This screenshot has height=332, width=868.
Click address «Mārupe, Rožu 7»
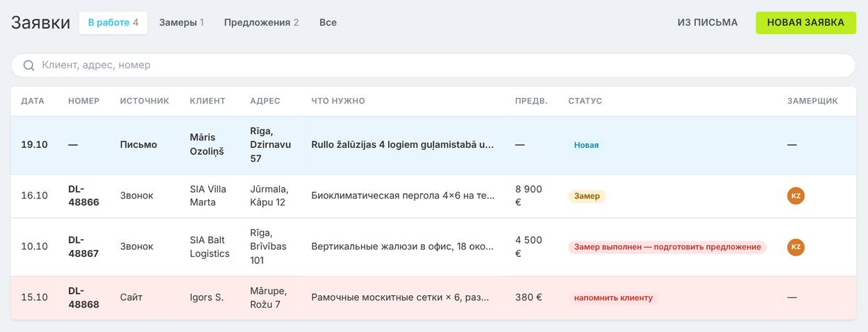coord(269,297)
